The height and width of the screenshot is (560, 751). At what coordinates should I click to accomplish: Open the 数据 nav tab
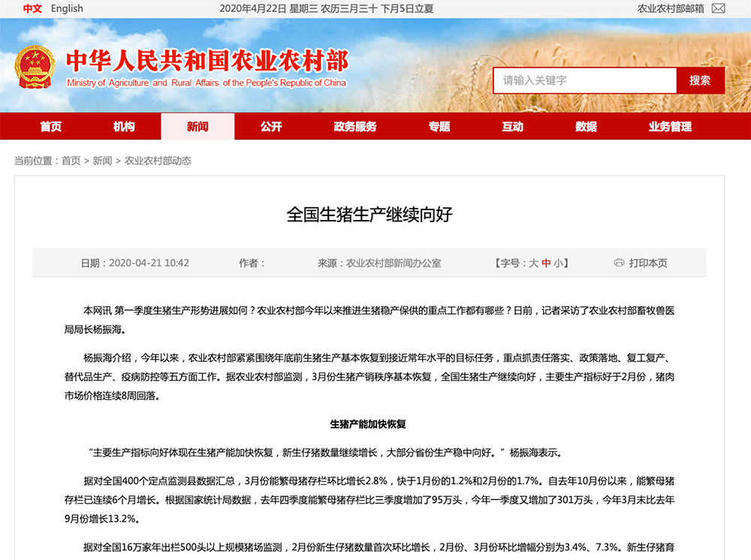(x=587, y=126)
